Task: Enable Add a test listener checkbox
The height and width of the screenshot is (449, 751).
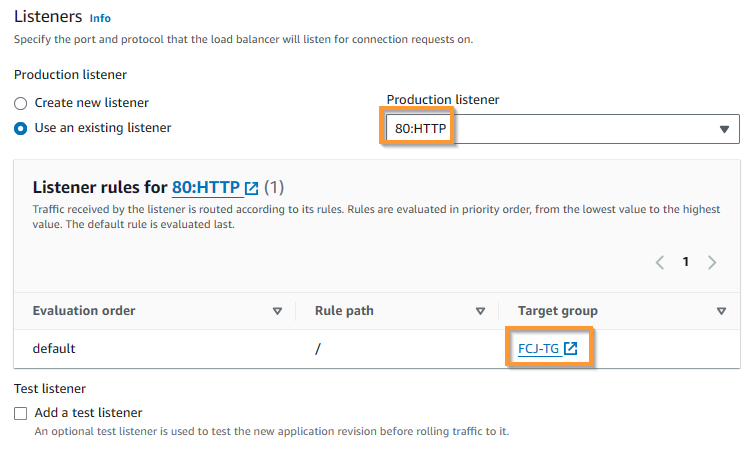Action: coord(21,413)
